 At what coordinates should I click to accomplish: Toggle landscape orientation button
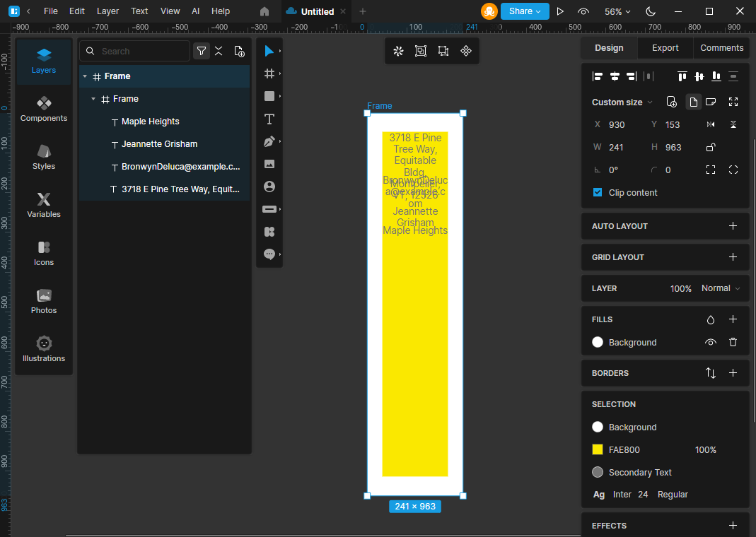(711, 102)
